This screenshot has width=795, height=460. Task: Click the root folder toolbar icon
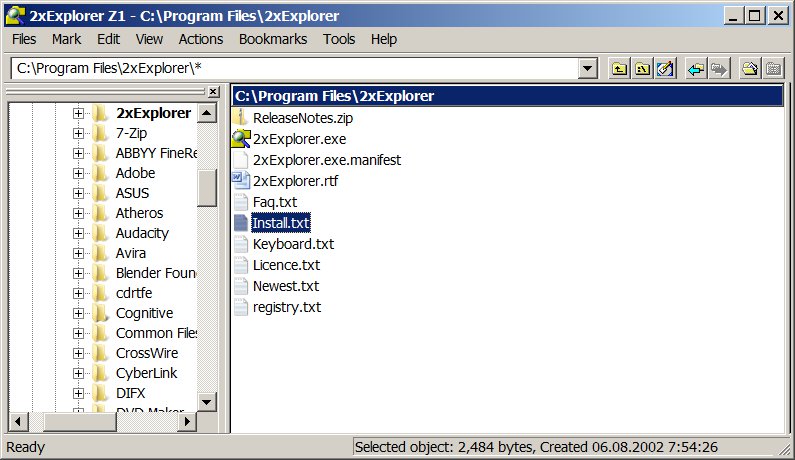642,68
